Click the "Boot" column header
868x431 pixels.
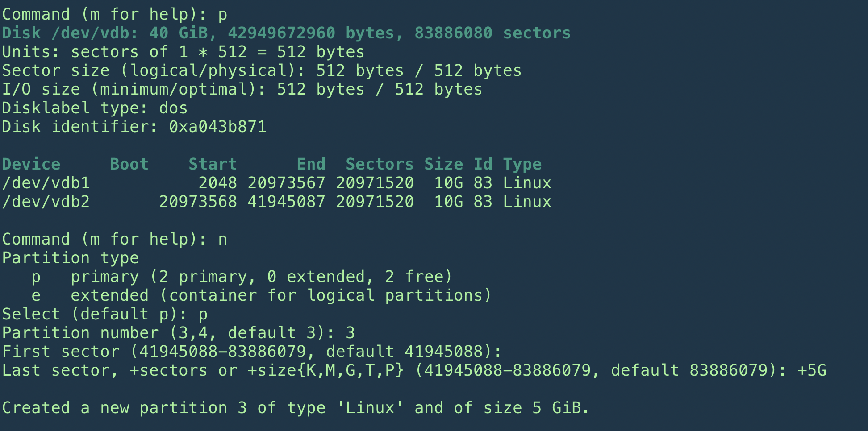pos(129,164)
